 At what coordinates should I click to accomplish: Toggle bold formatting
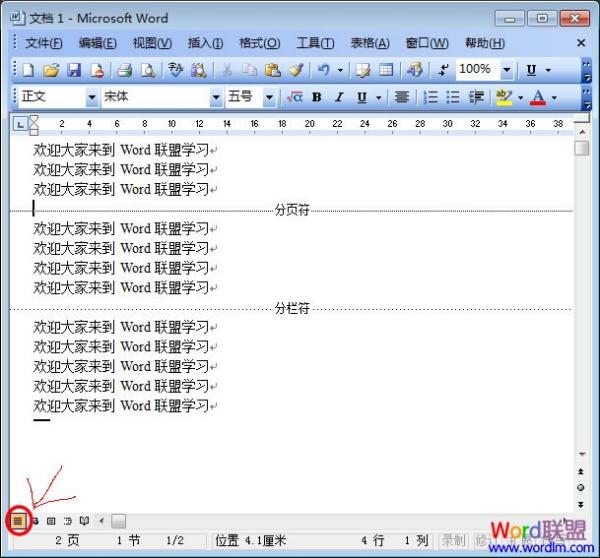(x=316, y=97)
